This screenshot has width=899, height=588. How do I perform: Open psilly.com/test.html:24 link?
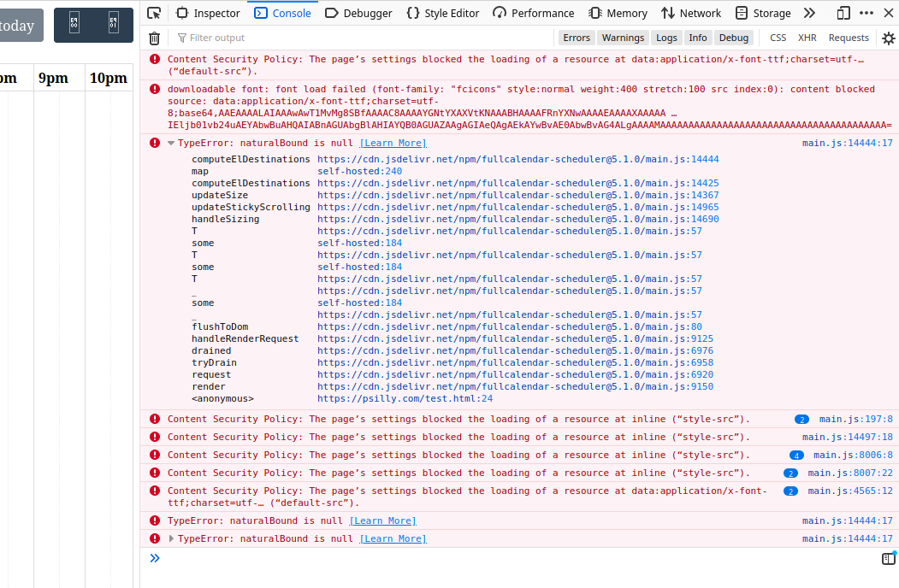(405, 399)
